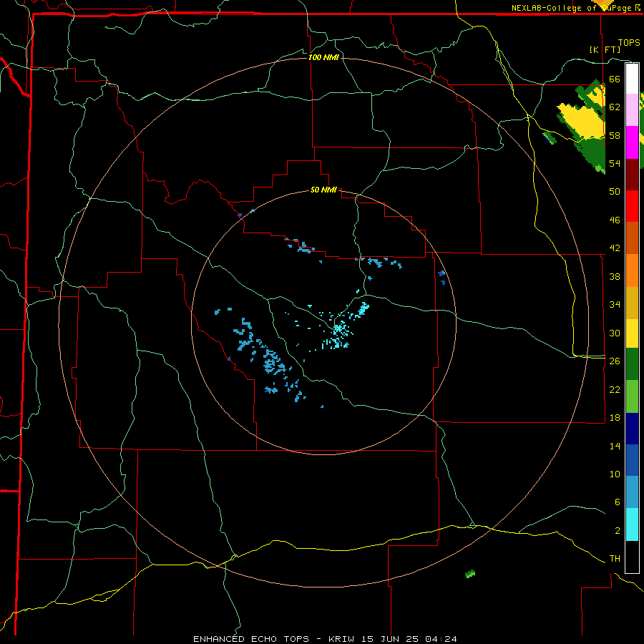This screenshot has width=644, height=644.
Task: Click the bright cyan echo cluster at radar center
Action: [338, 333]
